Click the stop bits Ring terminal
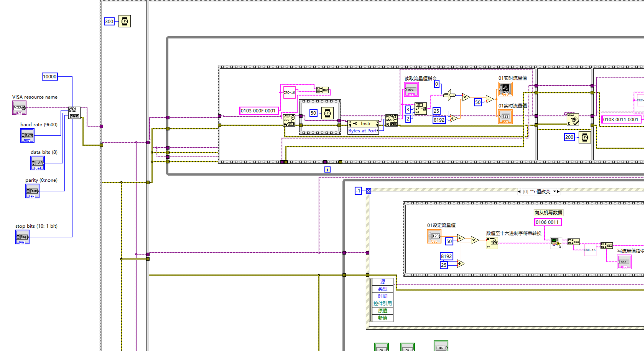The image size is (644, 351). click(22, 237)
